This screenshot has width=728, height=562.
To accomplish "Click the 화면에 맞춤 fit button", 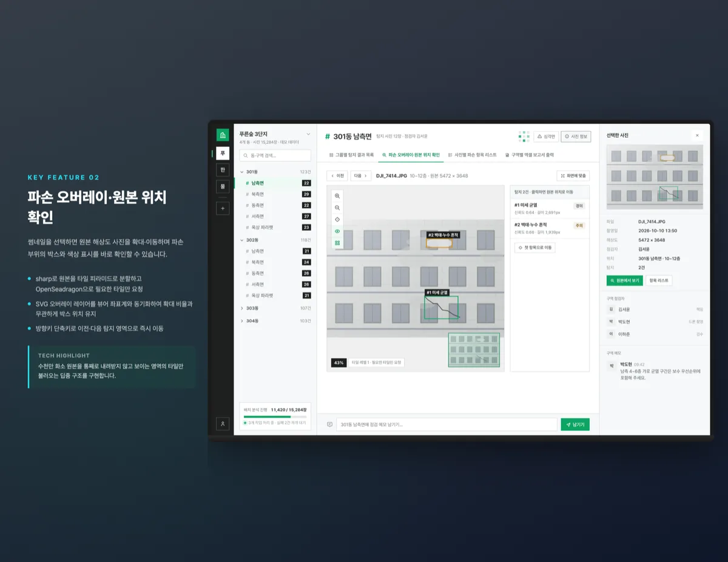I will click(573, 176).
